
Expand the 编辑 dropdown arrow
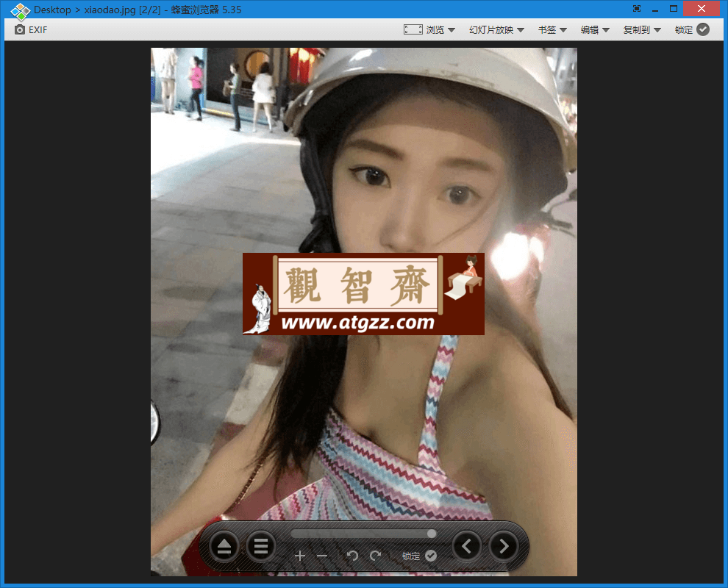tap(606, 30)
